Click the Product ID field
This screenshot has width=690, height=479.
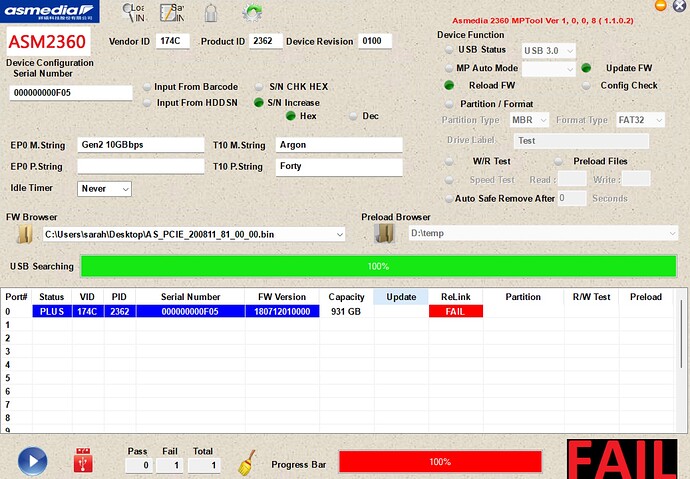pyautogui.click(x=266, y=41)
